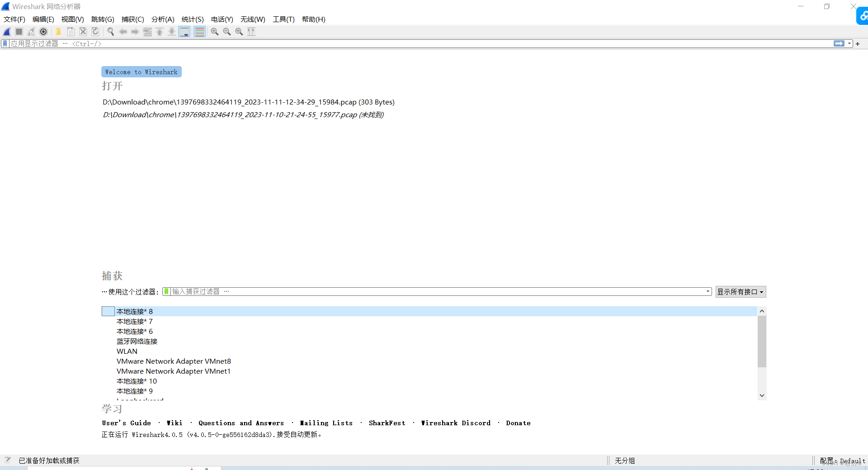Open the display filter history dropdown
Image resolution: width=868 pixels, height=470 pixels.
pos(849,44)
